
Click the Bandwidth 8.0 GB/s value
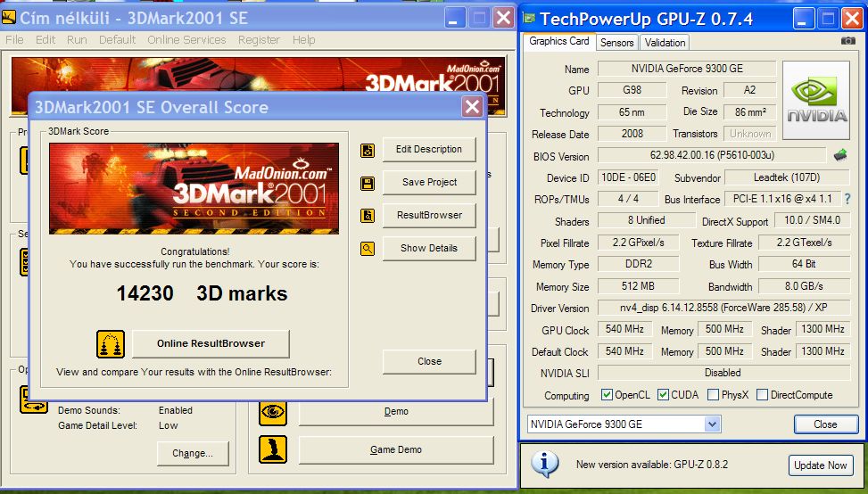pos(804,286)
